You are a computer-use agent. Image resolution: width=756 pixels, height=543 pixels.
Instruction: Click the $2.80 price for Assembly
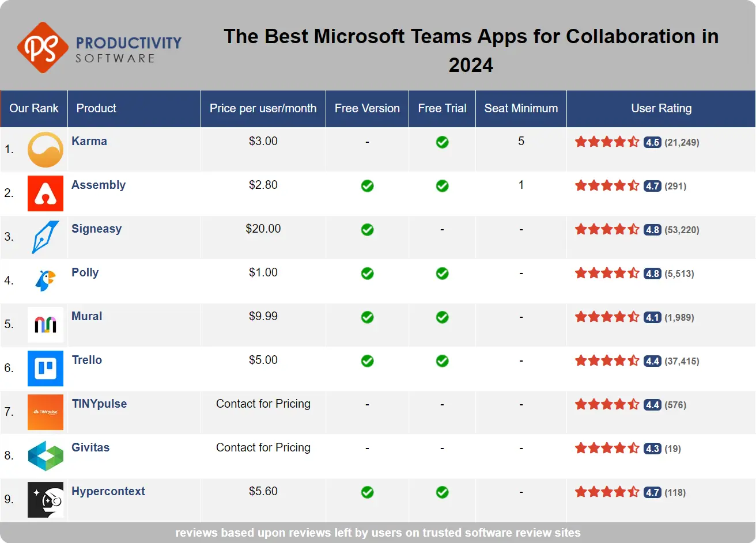point(263,185)
